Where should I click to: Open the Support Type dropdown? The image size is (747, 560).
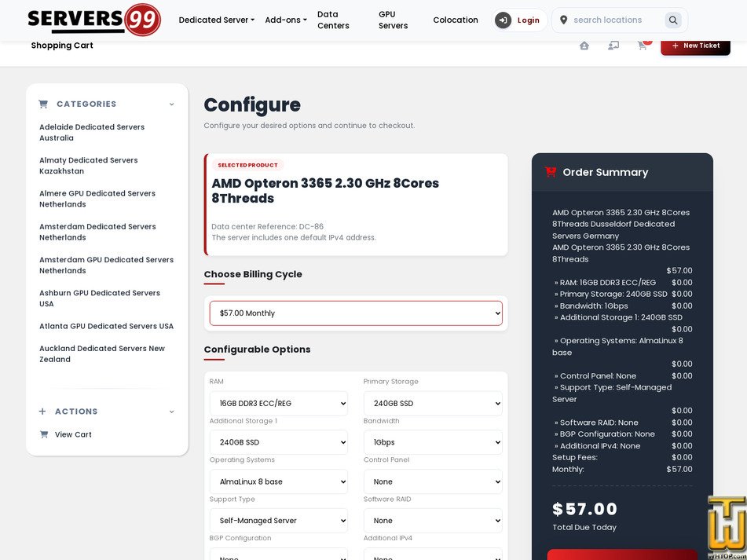click(x=279, y=521)
